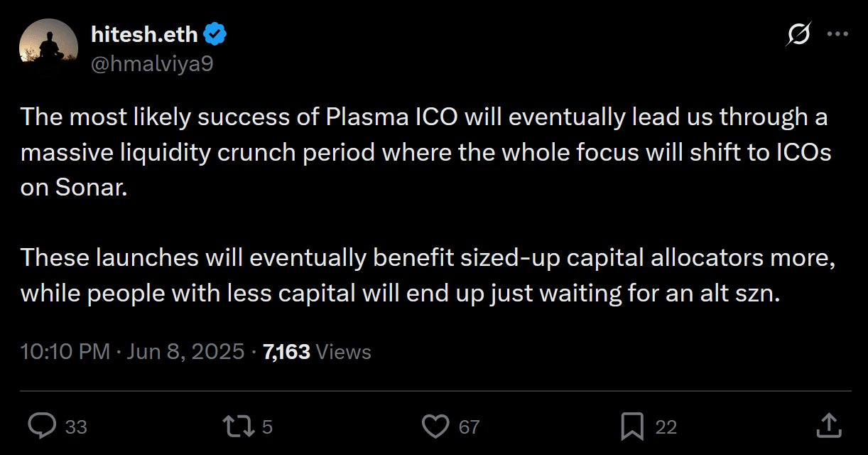Open the Grok explain post icon
The height and width of the screenshot is (455, 868).
(799, 34)
